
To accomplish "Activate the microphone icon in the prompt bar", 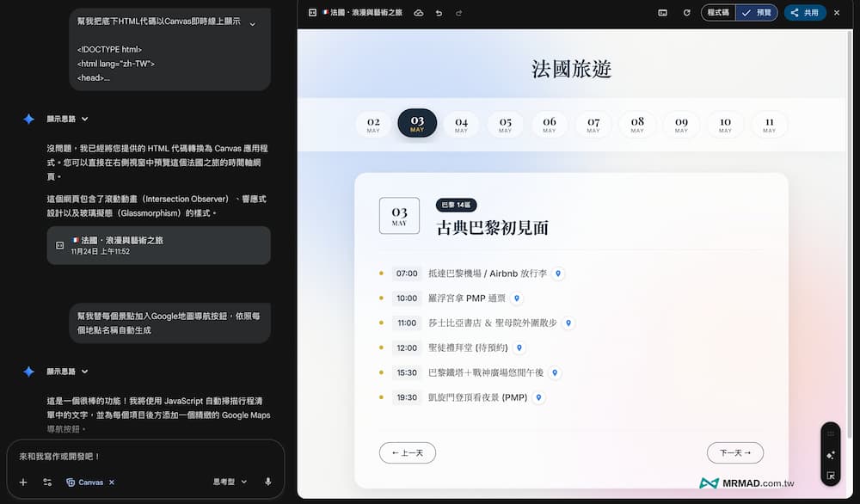I will pos(269,482).
